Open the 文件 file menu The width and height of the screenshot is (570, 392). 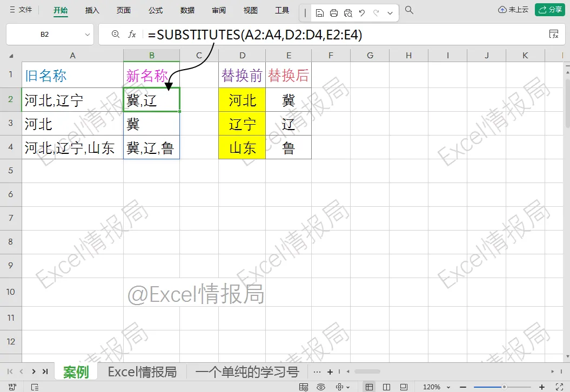21,10
